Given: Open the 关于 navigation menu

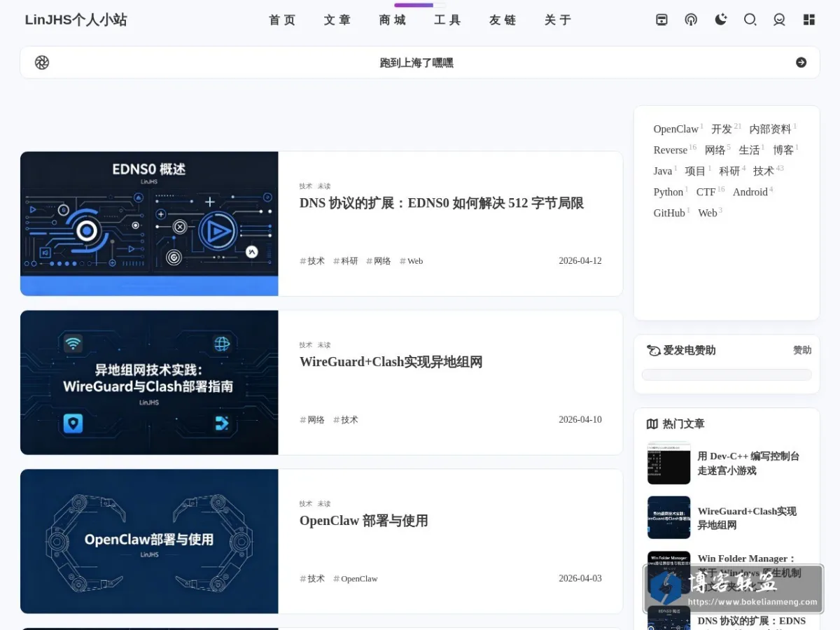Looking at the screenshot, I should click(x=558, y=20).
